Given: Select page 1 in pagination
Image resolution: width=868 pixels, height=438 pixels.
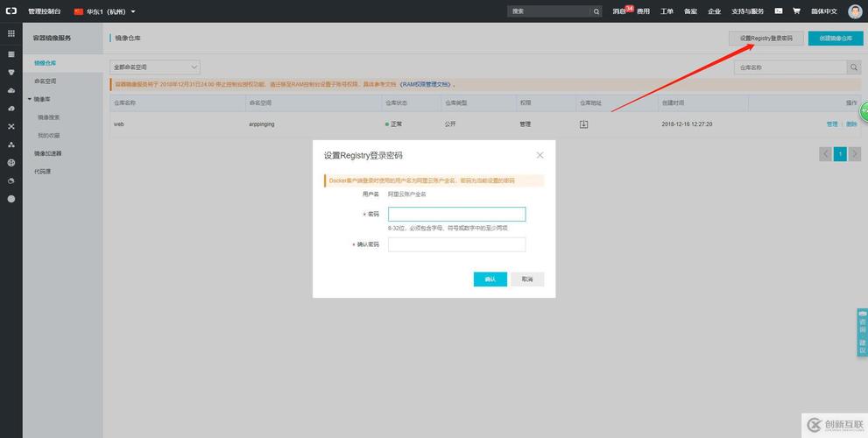Looking at the screenshot, I should click(840, 154).
